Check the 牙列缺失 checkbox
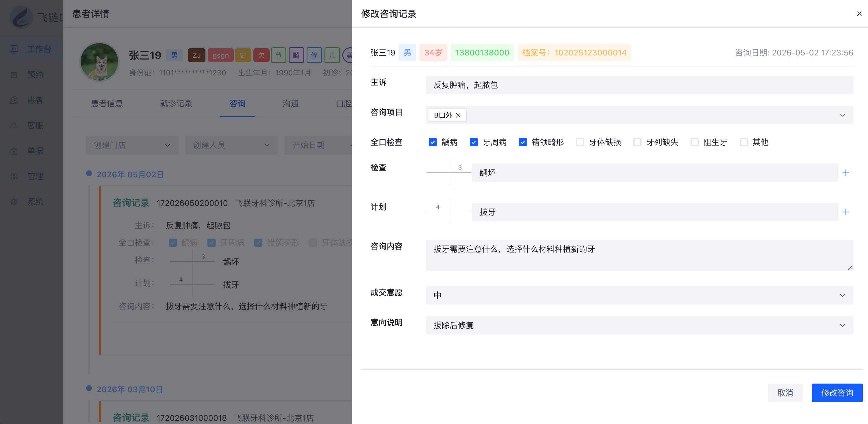This screenshot has width=868, height=424. [637, 142]
